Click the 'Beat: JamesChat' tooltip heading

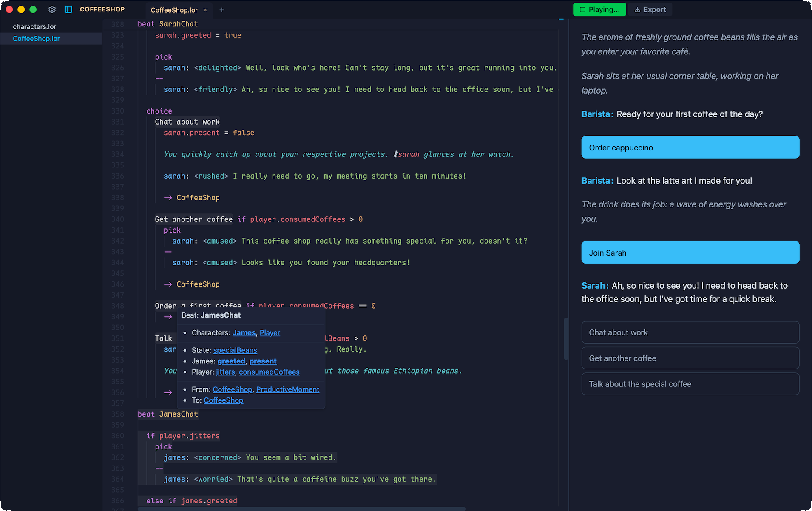(211, 315)
